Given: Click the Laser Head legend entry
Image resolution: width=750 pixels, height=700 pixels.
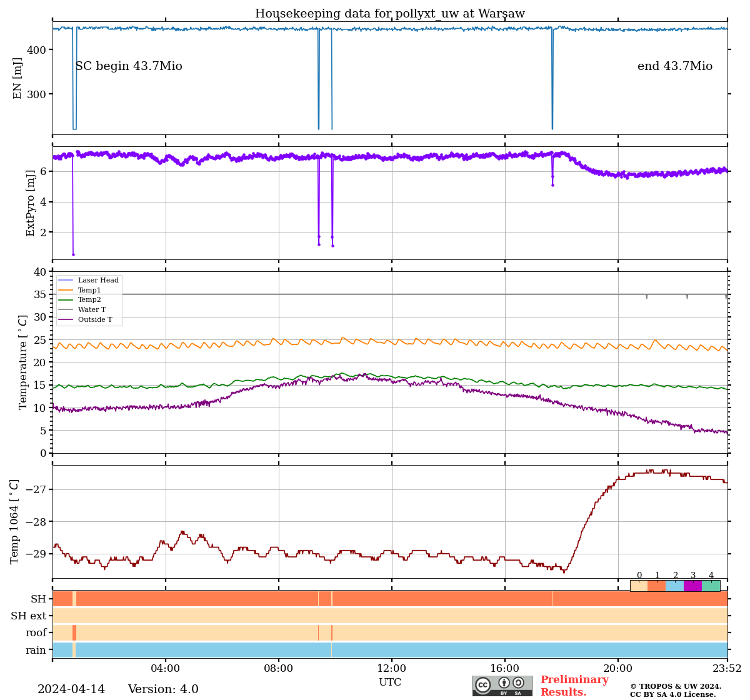Looking at the screenshot, I should (88, 281).
